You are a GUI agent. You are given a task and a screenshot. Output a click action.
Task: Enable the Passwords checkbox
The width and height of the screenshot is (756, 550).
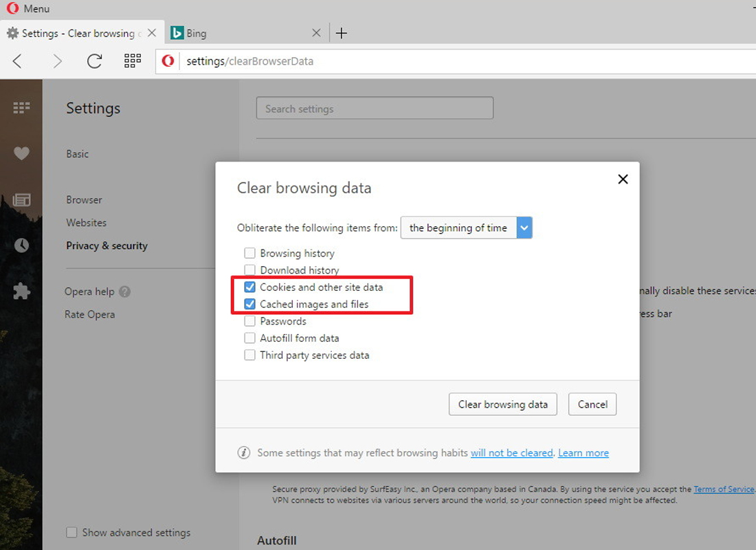[x=249, y=321]
